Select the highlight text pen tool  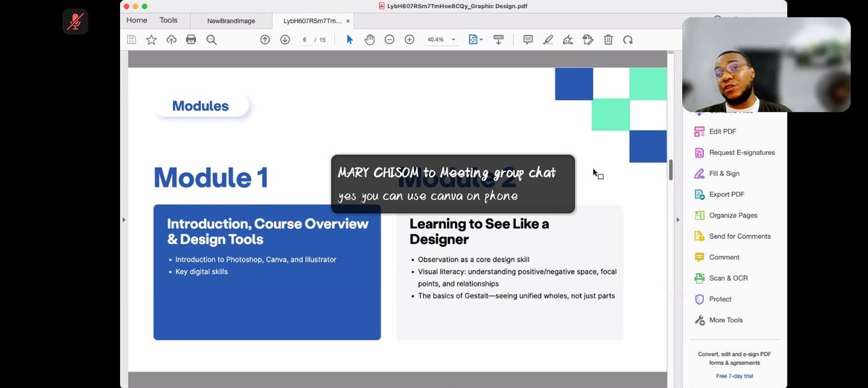[548, 40]
